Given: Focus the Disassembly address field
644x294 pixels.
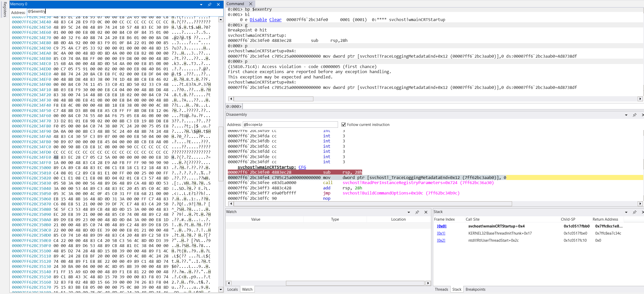Looking at the screenshot, I should 290,125.
